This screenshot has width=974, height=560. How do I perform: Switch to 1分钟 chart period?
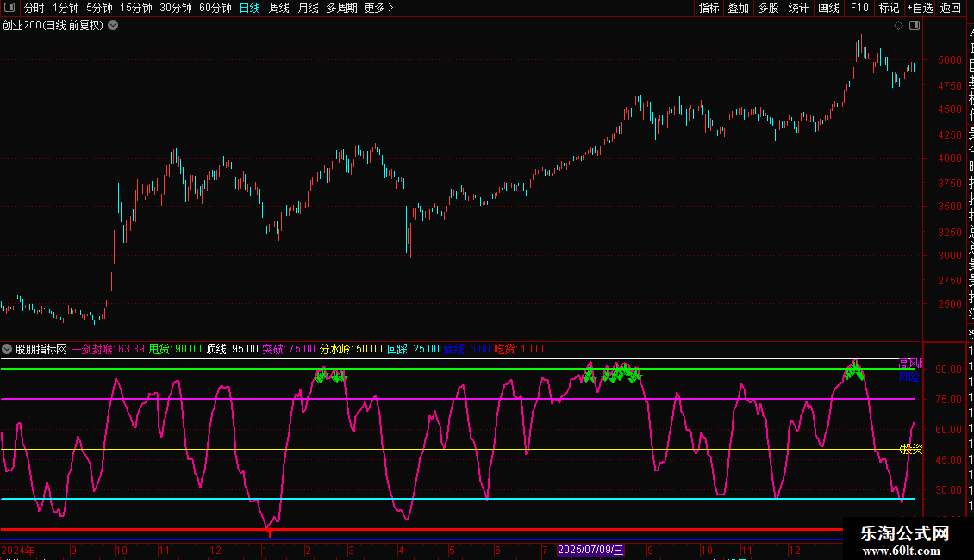66,8
